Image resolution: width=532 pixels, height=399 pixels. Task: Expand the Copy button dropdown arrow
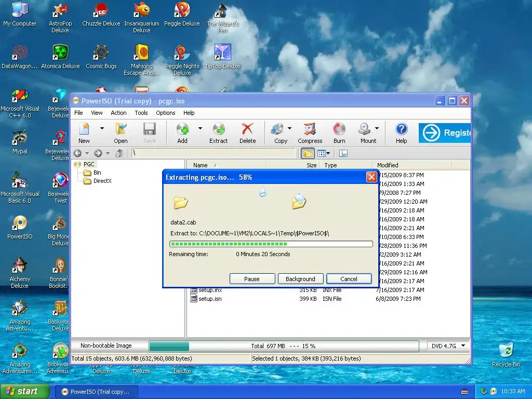coord(289,128)
